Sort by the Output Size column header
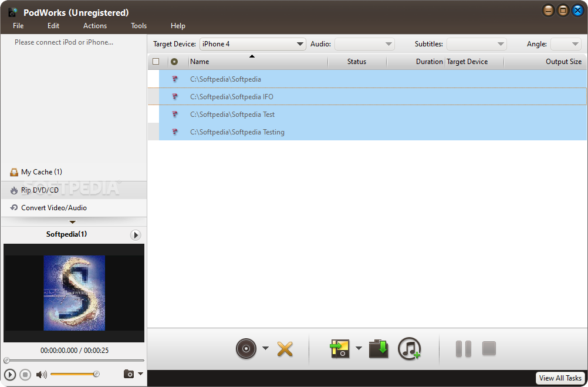Image resolution: width=588 pixels, height=387 pixels. click(545, 62)
